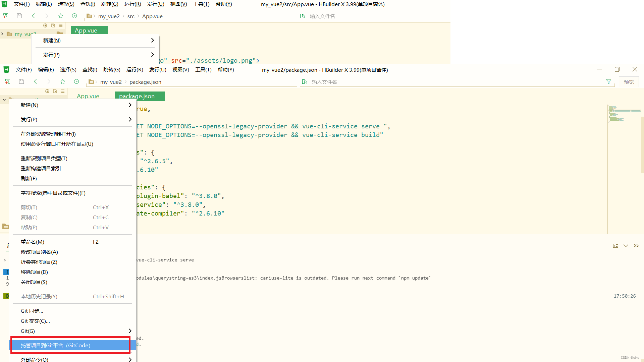Screen dimensions: 644x362
Task: Click folder icon before my_vue2 breadcrumb in lower window
Action: (x=91, y=81)
